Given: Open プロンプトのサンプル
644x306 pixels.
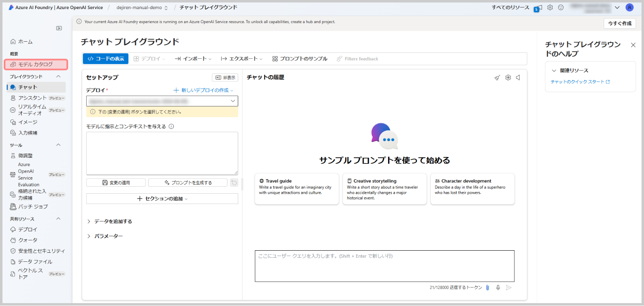Looking at the screenshot, I should [300, 59].
